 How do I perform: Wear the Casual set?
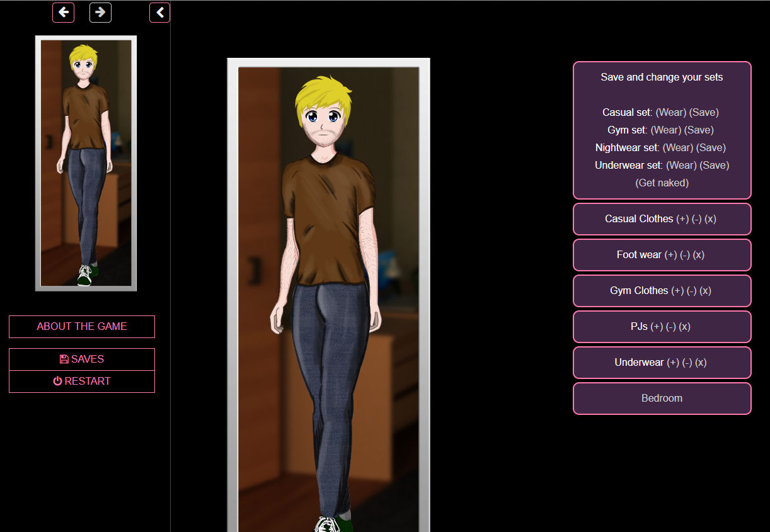pos(670,113)
